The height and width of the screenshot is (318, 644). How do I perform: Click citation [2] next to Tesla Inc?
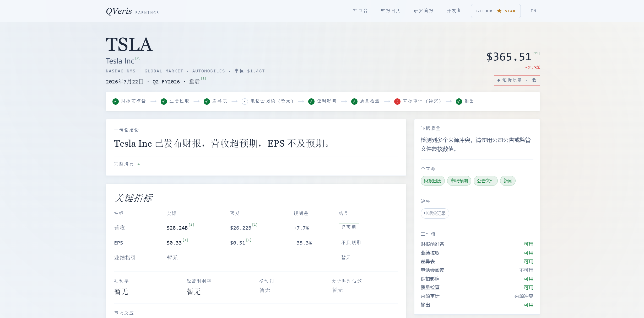point(138,58)
